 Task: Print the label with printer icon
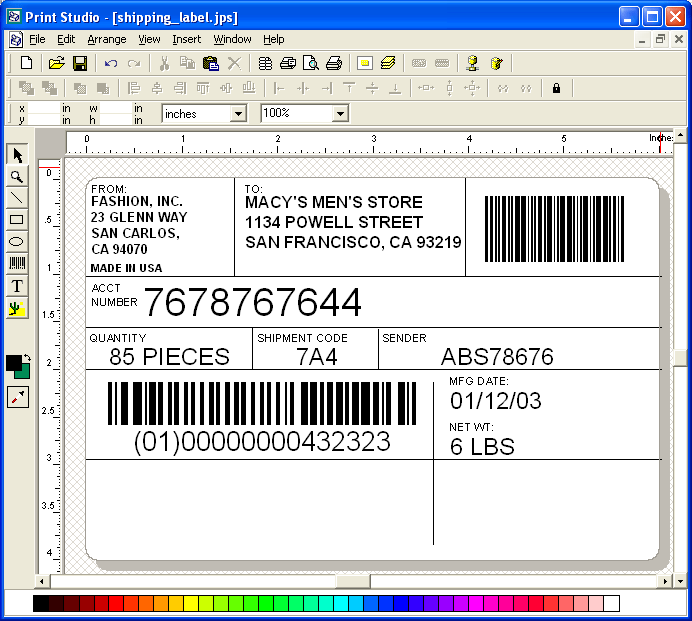[334, 63]
